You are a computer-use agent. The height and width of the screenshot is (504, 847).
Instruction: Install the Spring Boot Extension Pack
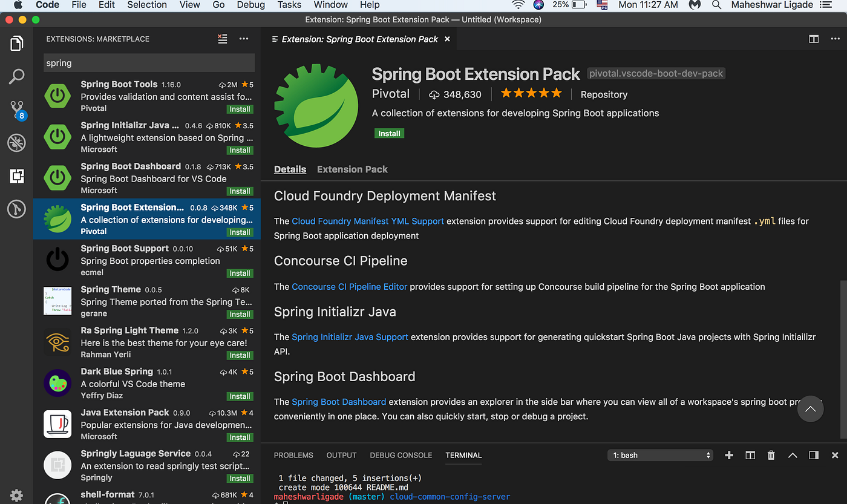tap(389, 133)
